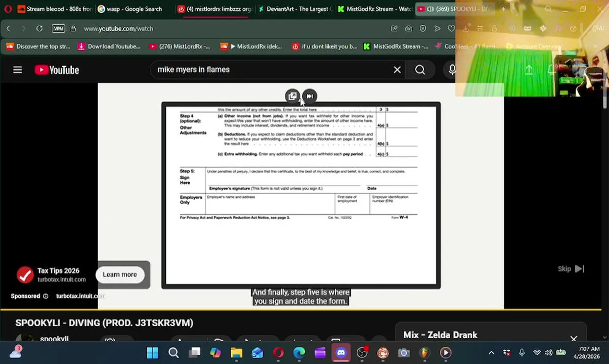This screenshot has height=364, width=609.
Task: Open 'MistGodRx Stream' bookmark in bookmarks bar
Action: click(x=396, y=47)
